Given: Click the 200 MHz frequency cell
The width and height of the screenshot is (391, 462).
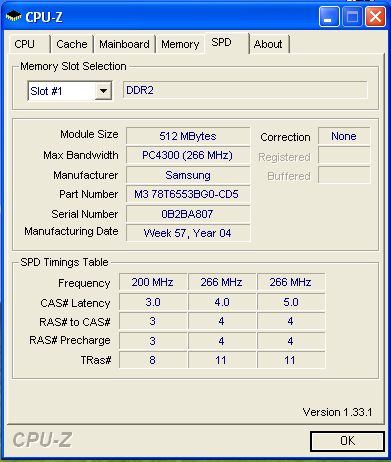Looking at the screenshot, I should (153, 282).
